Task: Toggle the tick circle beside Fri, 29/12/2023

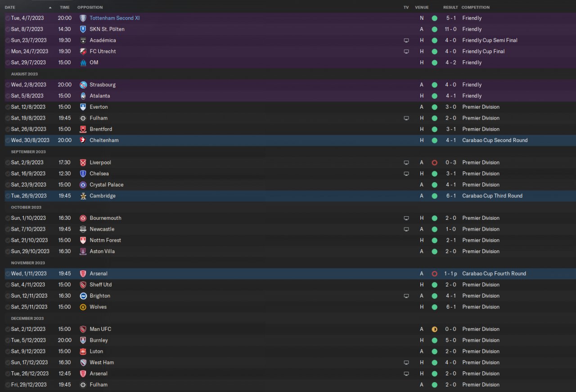Action: (8, 385)
